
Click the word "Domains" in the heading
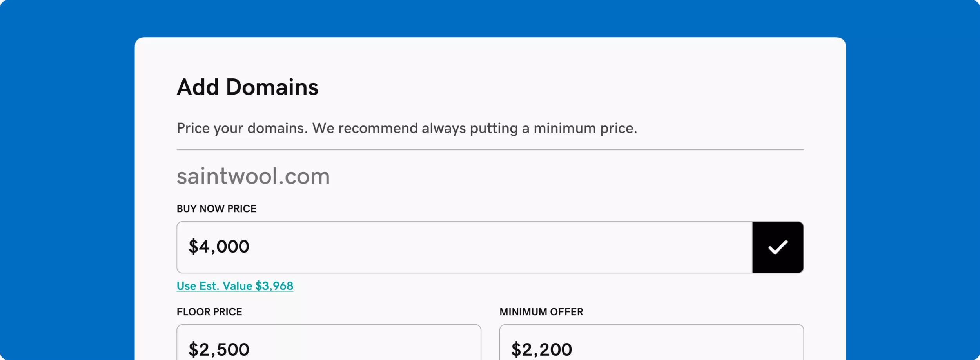(272, 87)
